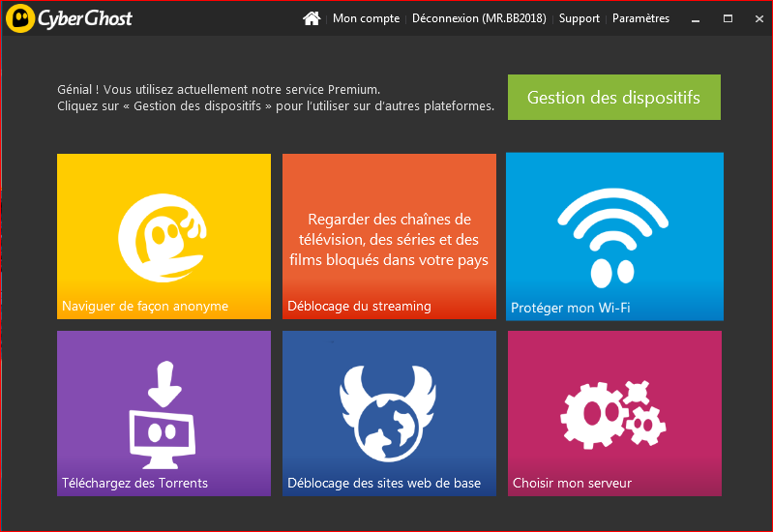
Task: Minimize the CyberGhost window
Action: [x=696, y=19]
